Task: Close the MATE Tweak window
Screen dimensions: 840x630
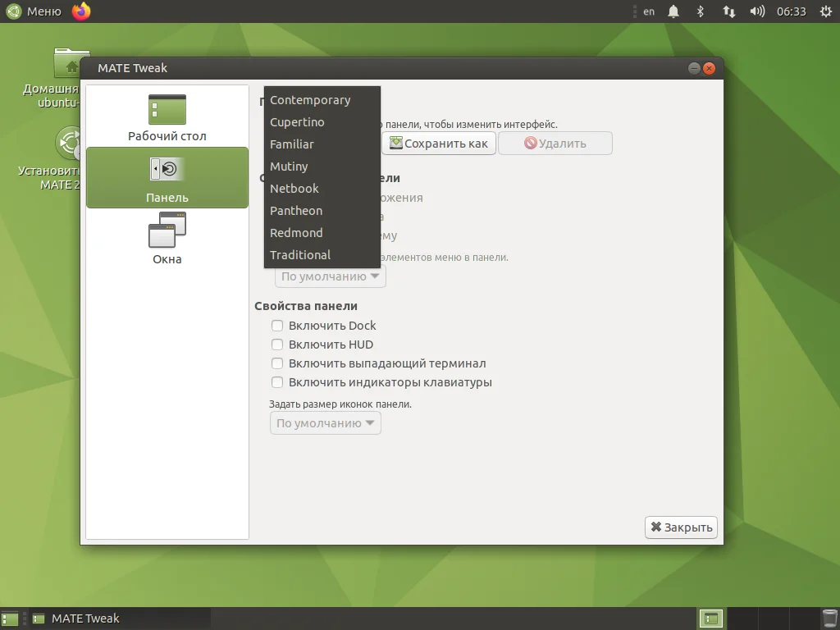Action: point(709,69)
